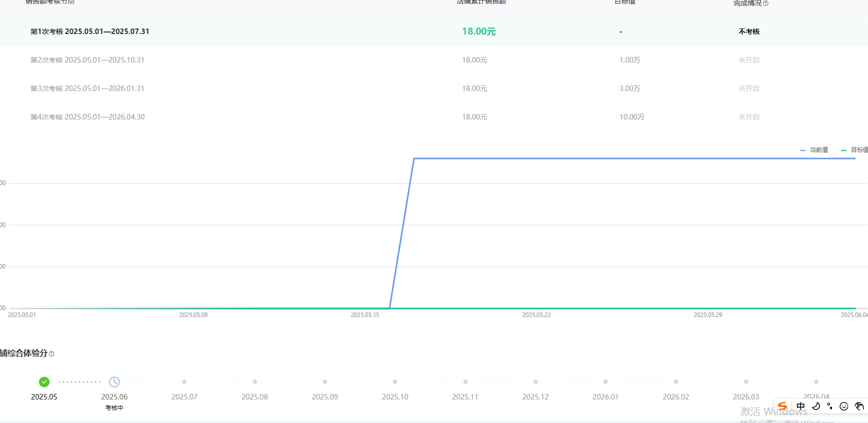This screenshot has height=423, width=868.
Task: Toggle punctuation mode in Sogou toolbar
Action: click(x=829, y=406)
